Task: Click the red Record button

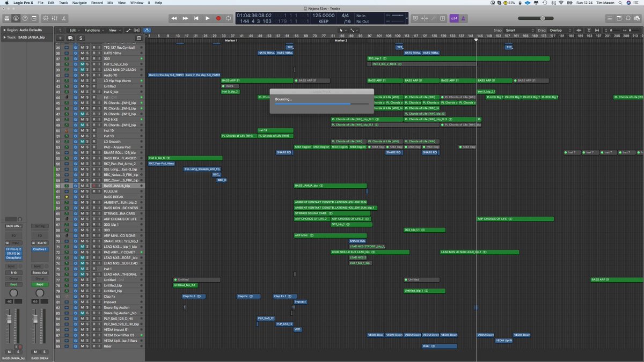Action: [x=218, y=18]
